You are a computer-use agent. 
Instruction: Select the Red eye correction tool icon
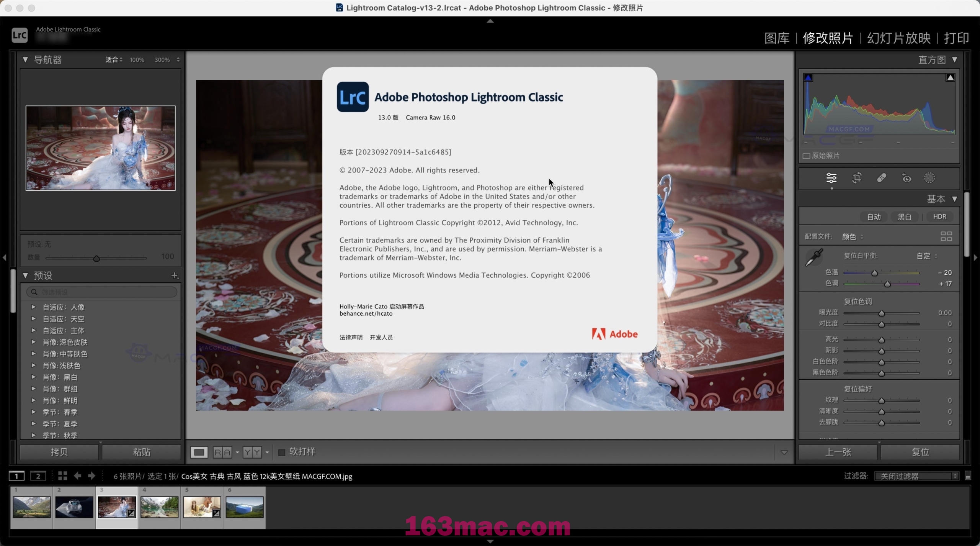tap(906, 178)
